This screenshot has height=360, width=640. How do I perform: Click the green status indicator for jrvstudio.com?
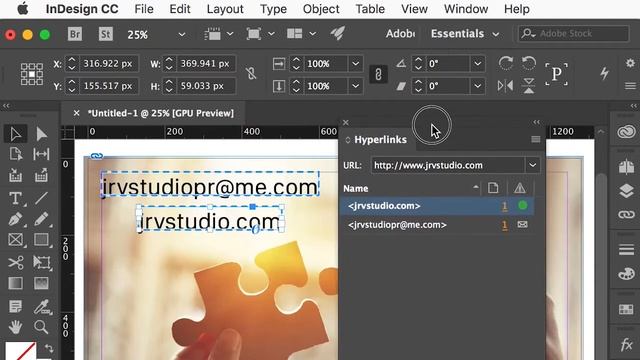tap(522, 206)
